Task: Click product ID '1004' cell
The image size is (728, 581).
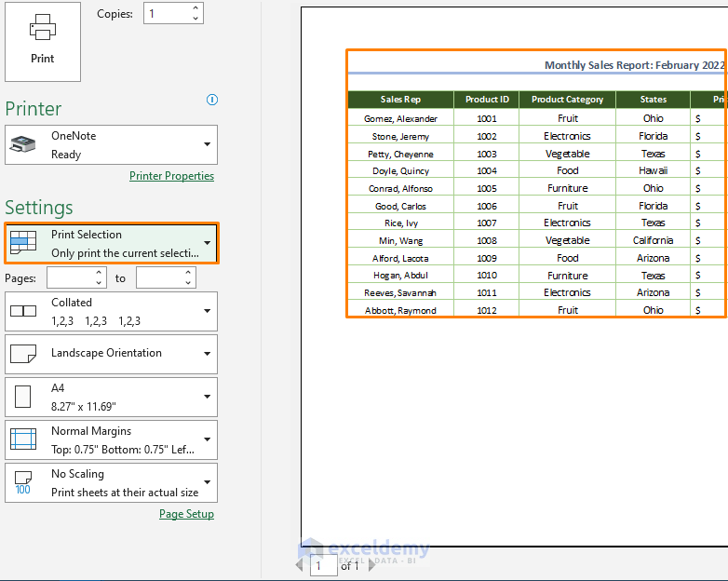Action: click(x=487, y=171)
